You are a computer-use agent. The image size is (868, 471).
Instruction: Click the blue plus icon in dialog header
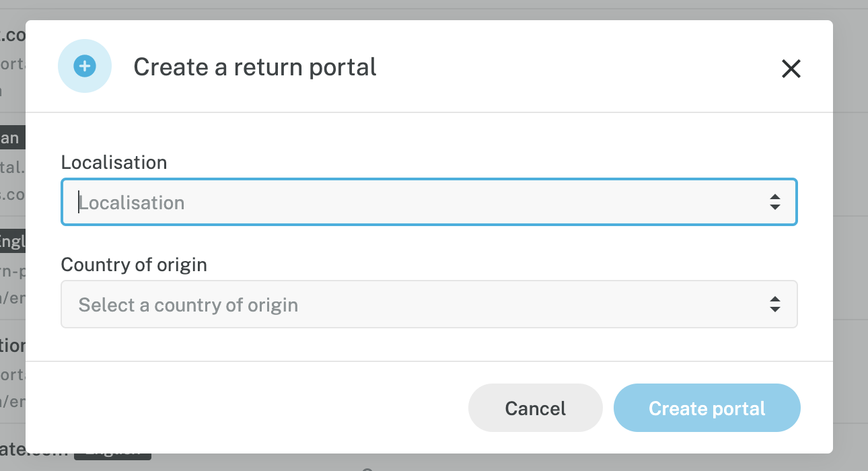pos(84,67)
